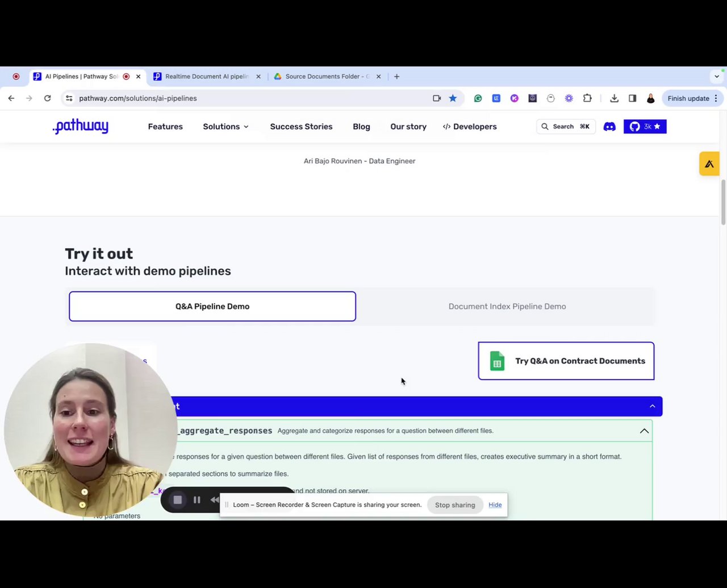This screenshot has width=727, height=588.
Task: Open Our story navigation link
Action: tap(408, 127)
